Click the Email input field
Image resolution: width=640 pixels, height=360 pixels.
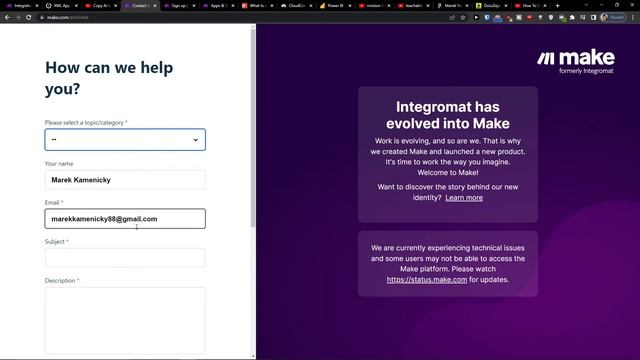(125, 219)
